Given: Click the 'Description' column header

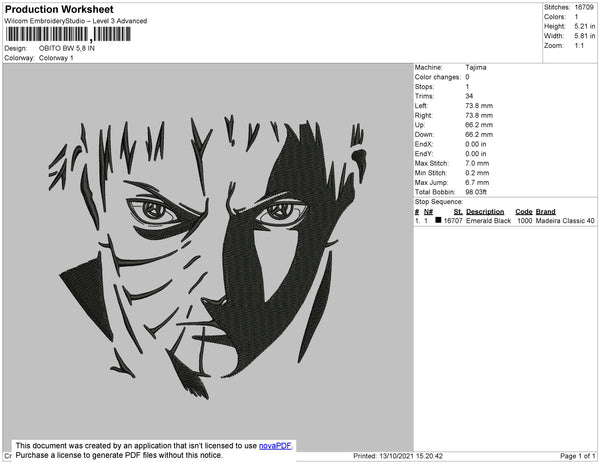Looking at the screenshot, I should [x=485, y=212].
